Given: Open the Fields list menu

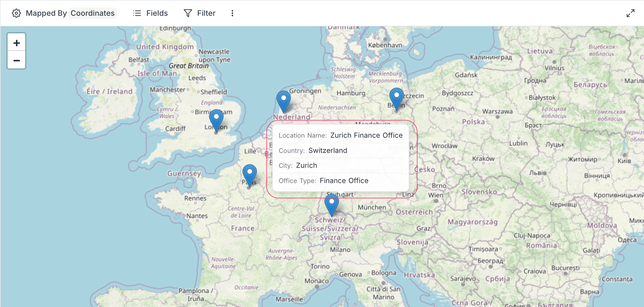Looking at the screenshot, I should click(150, 13).
